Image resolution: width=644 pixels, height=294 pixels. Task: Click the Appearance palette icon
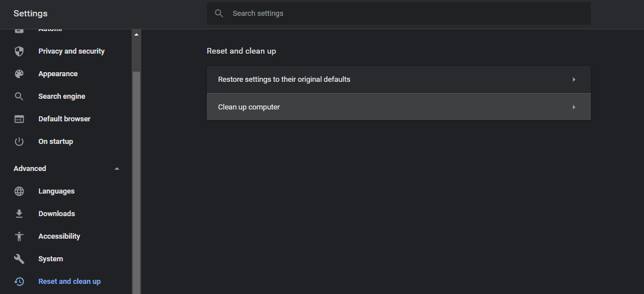click(19, 74)
